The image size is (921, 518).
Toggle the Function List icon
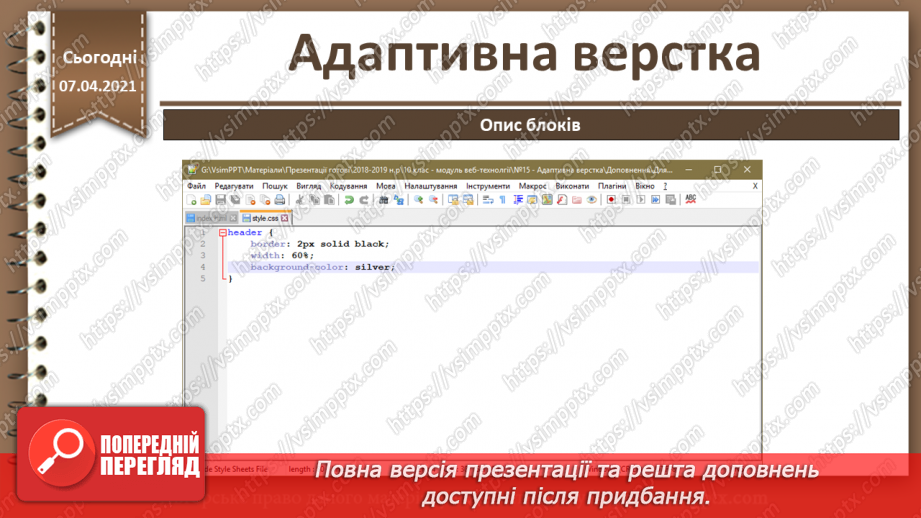(x=562, y=200)
